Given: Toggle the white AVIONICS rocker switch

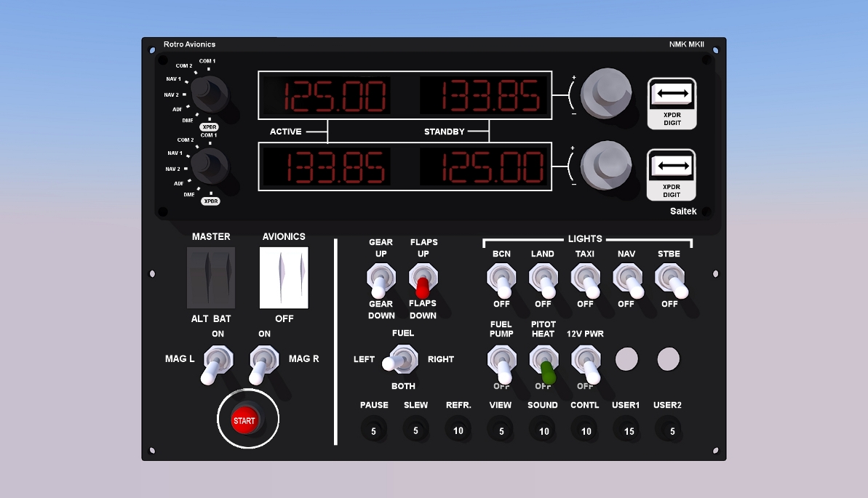Looking at the screenshot, I should [284, 277].
